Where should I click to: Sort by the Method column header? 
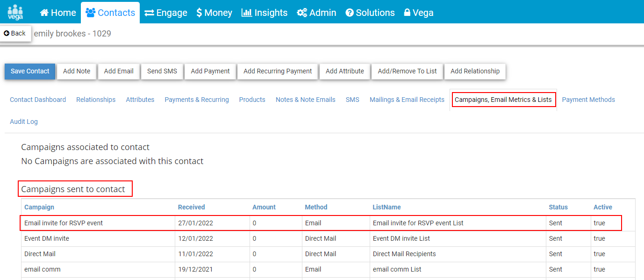pyautogui.click(x=316, y=207)
